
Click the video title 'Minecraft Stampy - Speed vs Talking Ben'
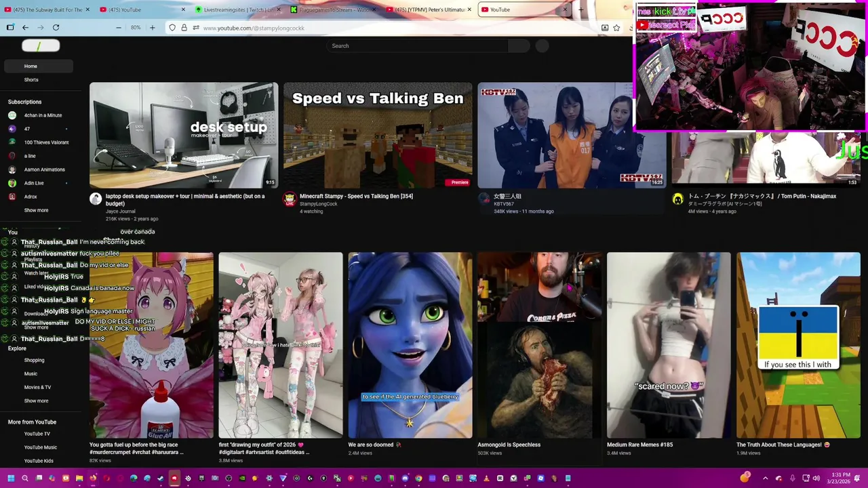point(356,196)
